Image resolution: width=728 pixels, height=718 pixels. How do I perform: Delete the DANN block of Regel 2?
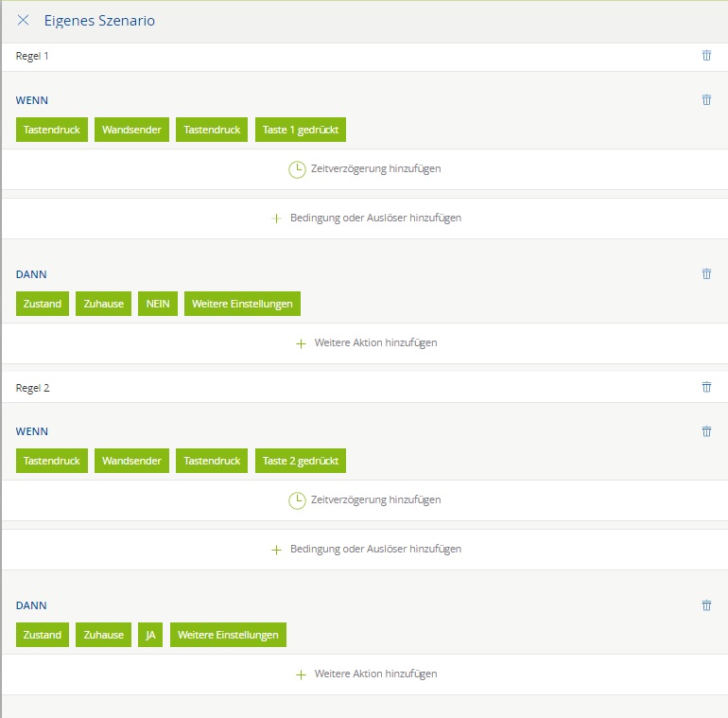click(x=706, y=605)
